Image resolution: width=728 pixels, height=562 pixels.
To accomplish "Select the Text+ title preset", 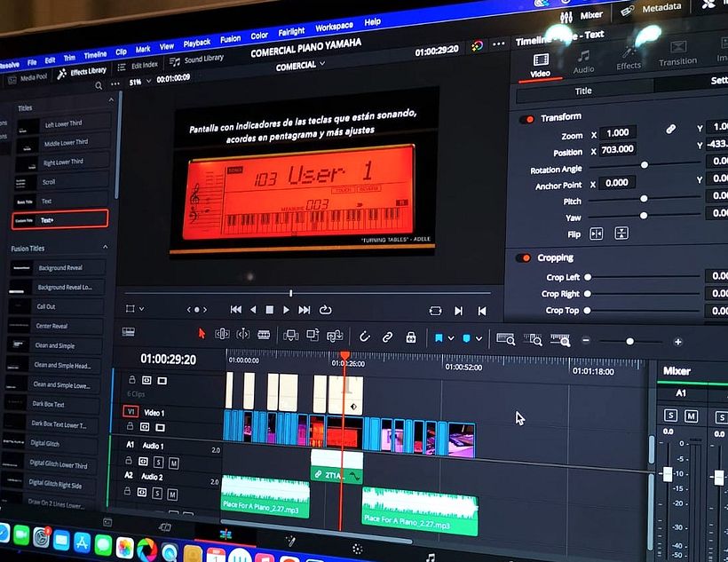I will (x=59, y=219).
